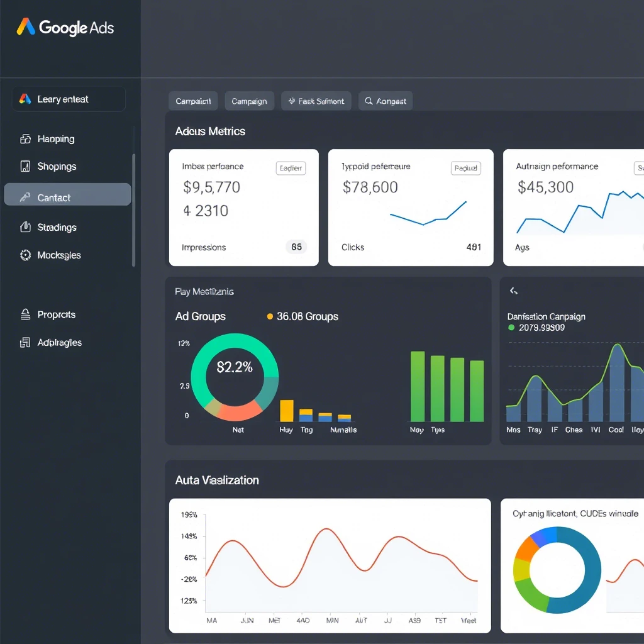Click the Clicks value 481
644x644 pixels.
tap(474, 247)
